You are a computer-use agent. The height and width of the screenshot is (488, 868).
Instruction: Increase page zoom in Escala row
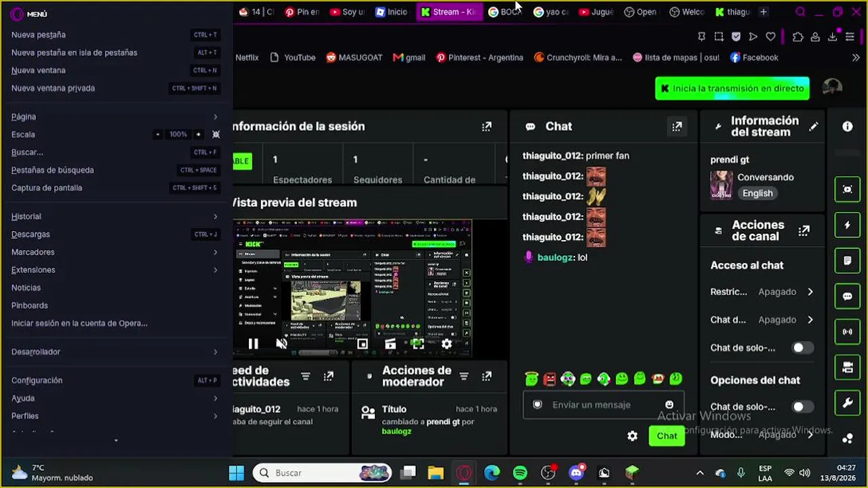point(198,134)
